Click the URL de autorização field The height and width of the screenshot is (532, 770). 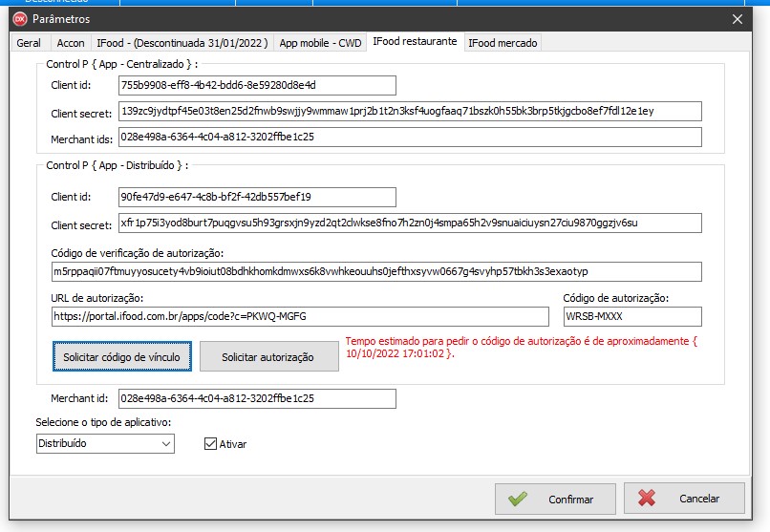pos(300,316)
